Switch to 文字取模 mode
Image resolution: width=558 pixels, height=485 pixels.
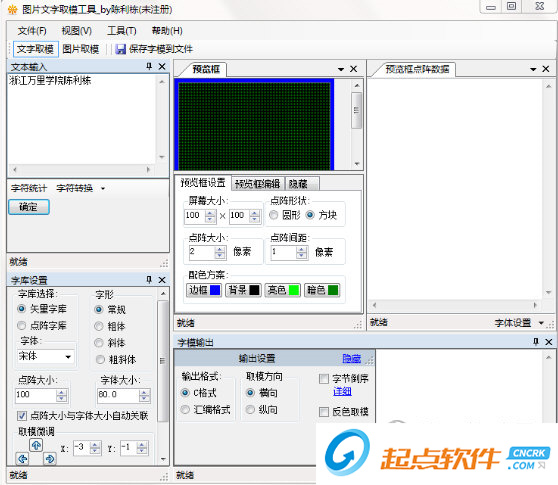[35, 49]
